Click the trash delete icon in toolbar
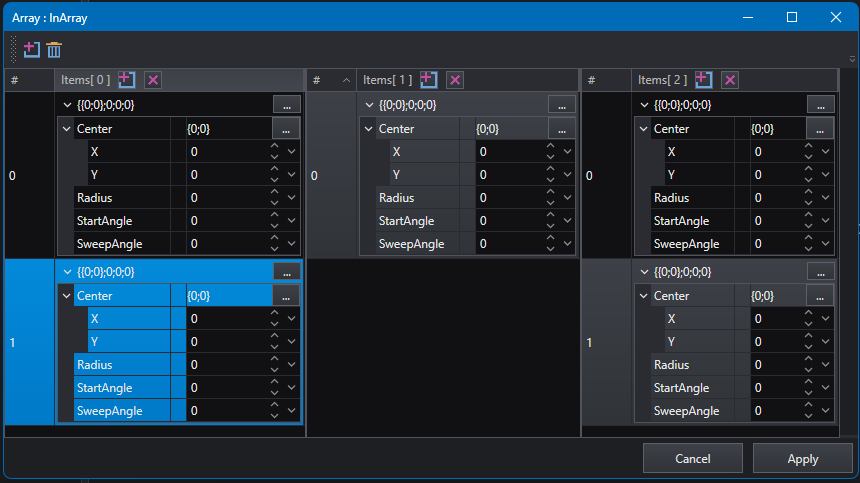The height and width of the screenshot is (483, 860). tap(54, 50)
